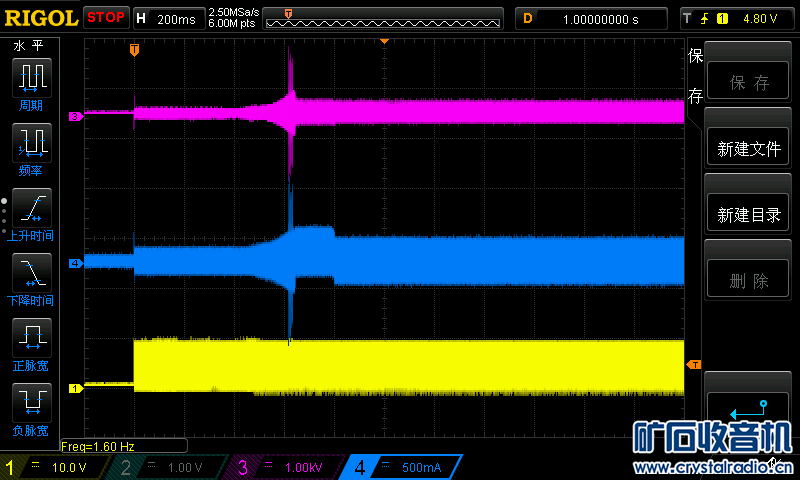Select the 正脉宽 positive pulse width icon
The height and width of the screenshot is (480, 800).
pyautogui.click(x=32, y=337)
